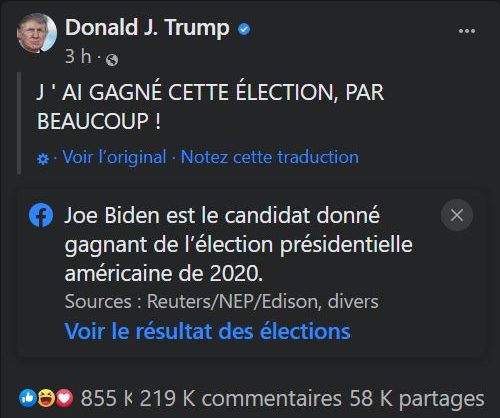Click the Facebook logo in notice
The width and height of the screenshot is (500, 418).
tap(41, 215)
